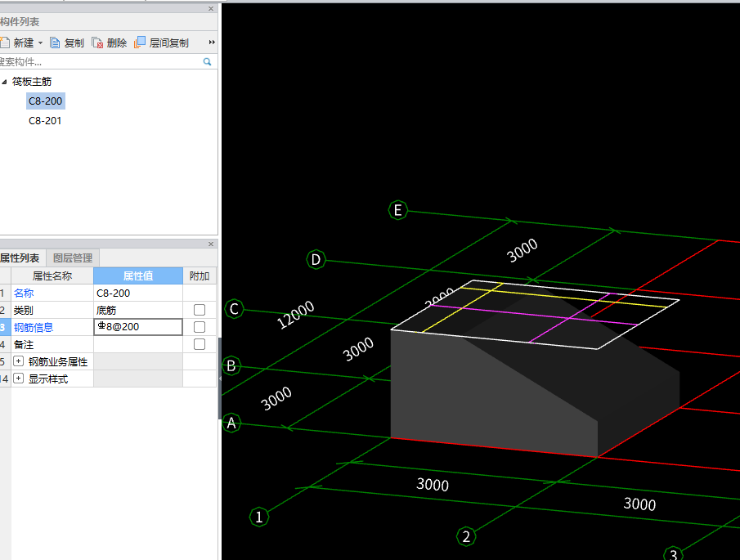Click the 属性值 column header
Image resolution: width=740 pixels, height=560 pixels.
tap(138, 276)
